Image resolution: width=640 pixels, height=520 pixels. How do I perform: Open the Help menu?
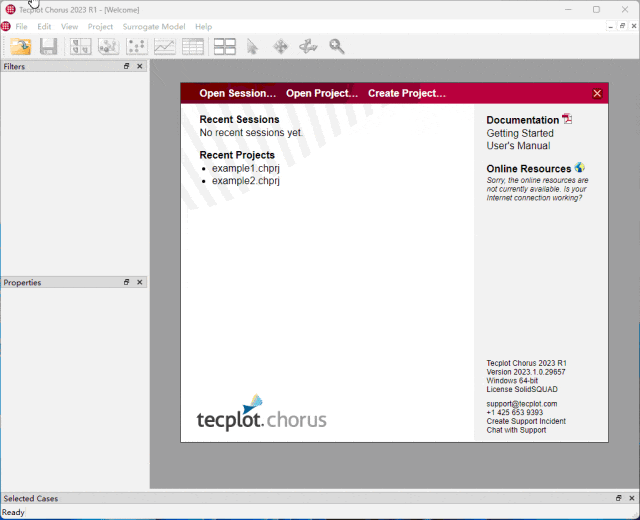pos(203,27)
